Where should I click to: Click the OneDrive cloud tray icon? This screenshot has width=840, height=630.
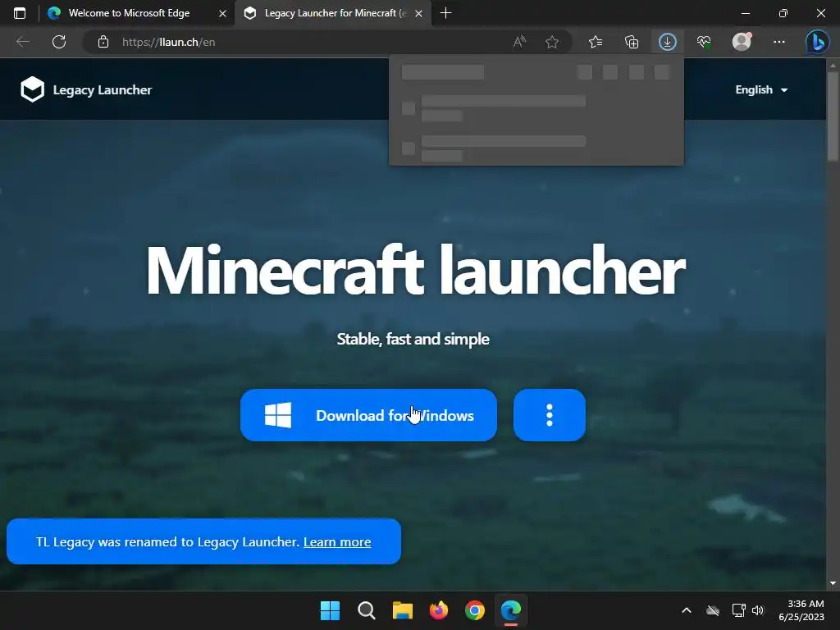(x=713, y=610)
